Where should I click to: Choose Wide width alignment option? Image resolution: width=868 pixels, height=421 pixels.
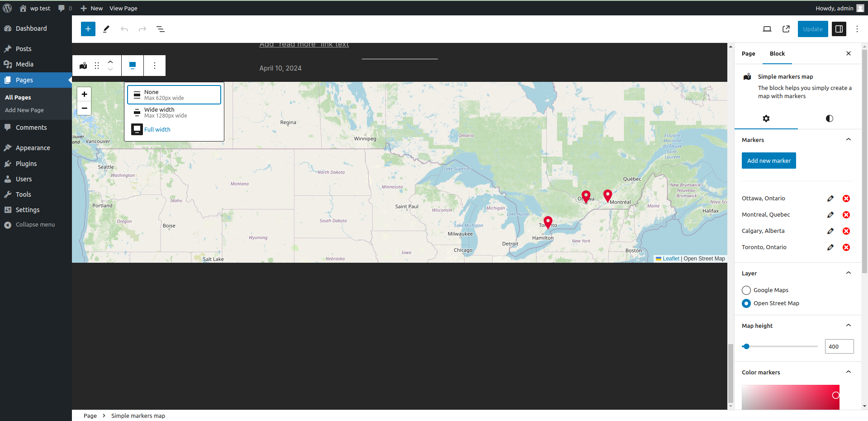[x=174, y=113]
